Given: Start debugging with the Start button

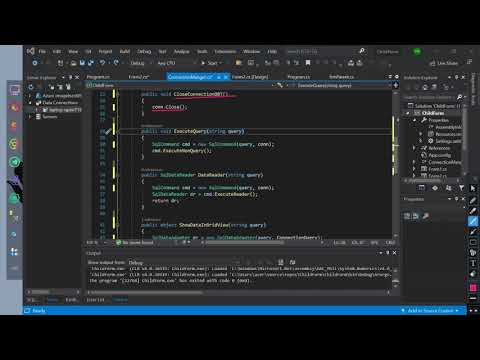Looking at the screenshot, I should [x=211, y=63].
